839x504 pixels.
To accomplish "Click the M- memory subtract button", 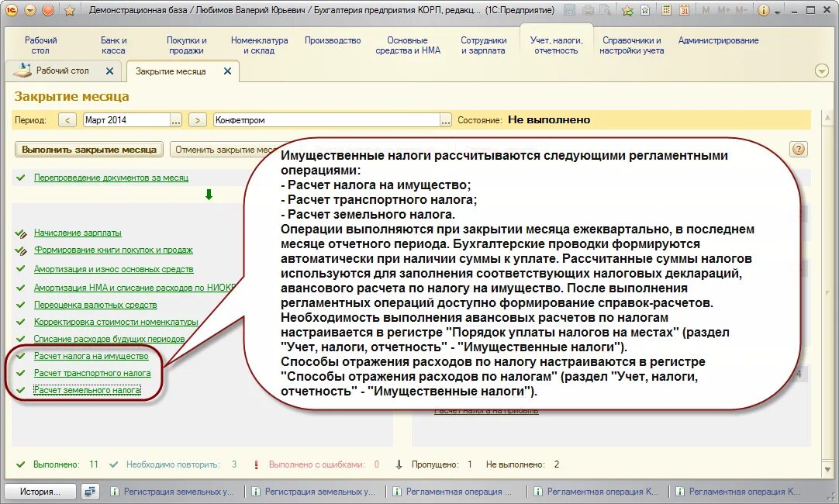I will click(741, 10).
